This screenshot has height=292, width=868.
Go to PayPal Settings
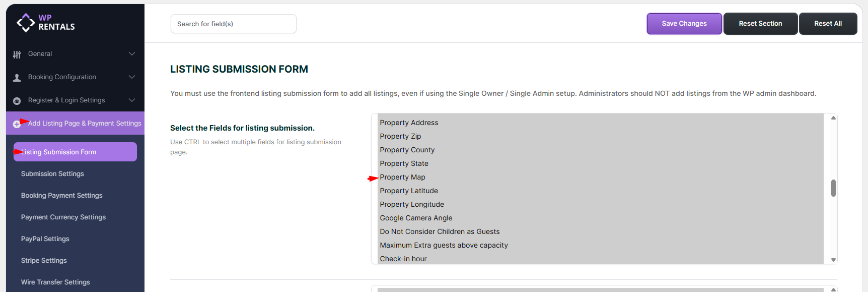[45, 239]
